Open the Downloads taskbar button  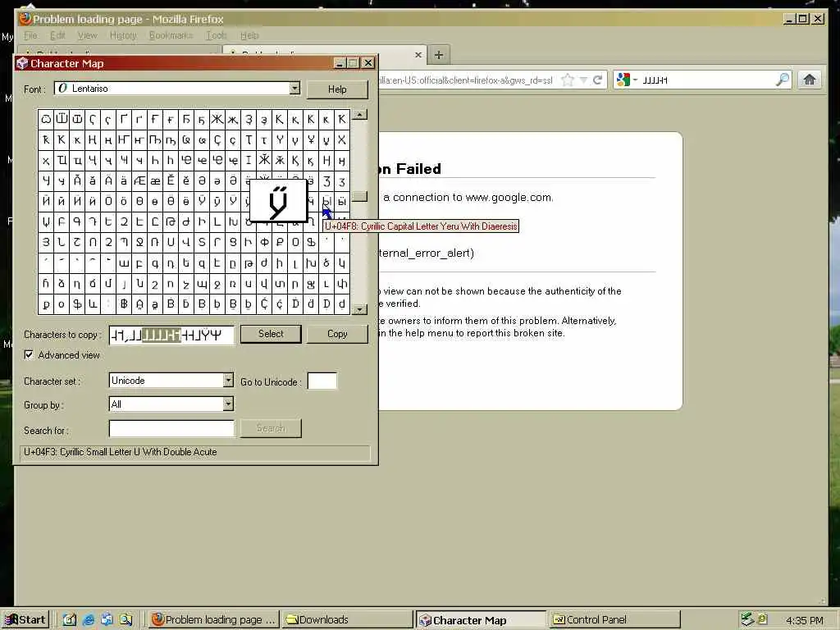(x=347, y=620)
